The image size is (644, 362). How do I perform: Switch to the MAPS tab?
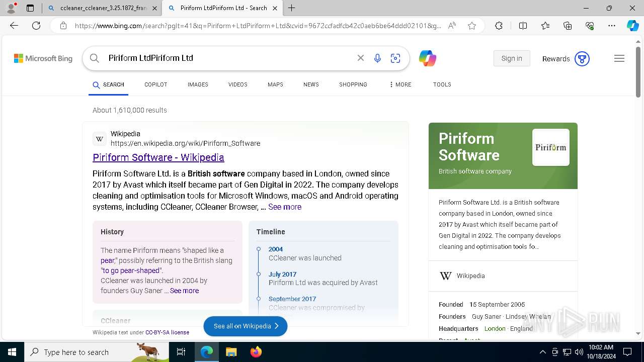click(275, 84)
